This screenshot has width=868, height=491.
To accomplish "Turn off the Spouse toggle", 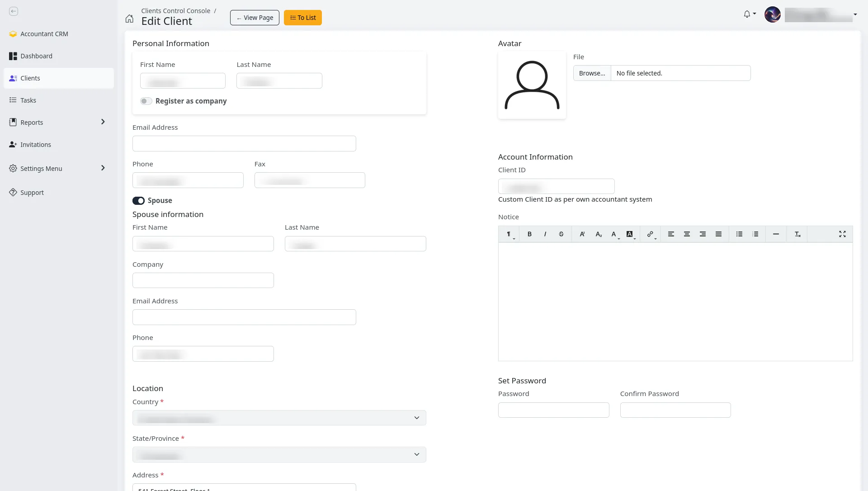I will point(138,201).
